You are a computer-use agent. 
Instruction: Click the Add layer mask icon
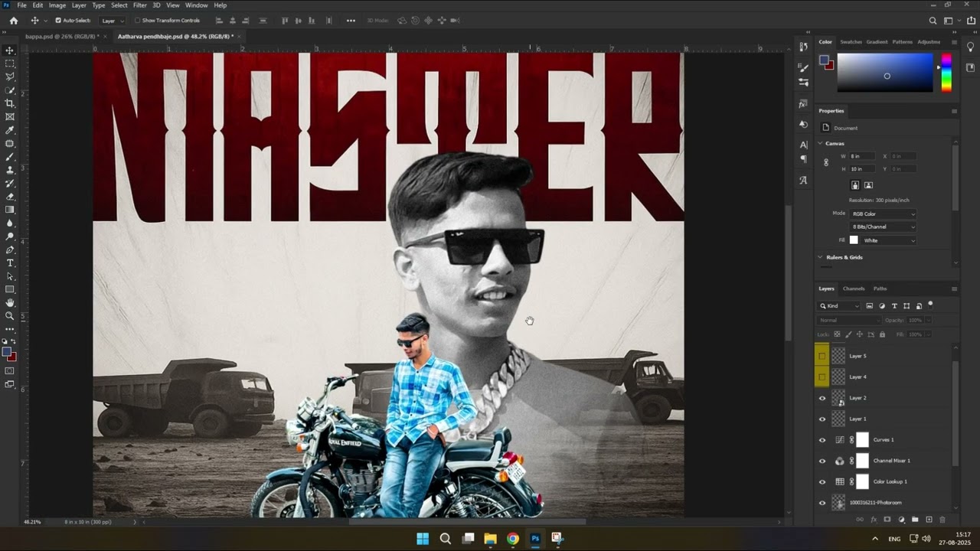click(887, 520)
